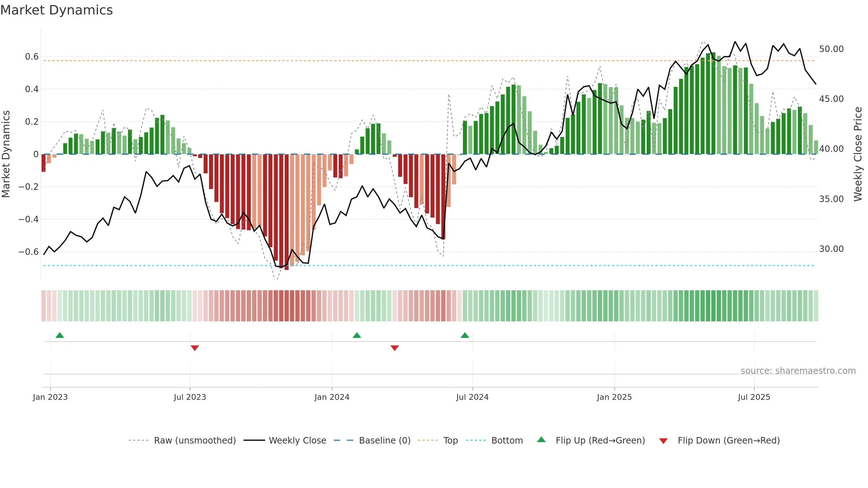Click the Jul 2024 x-axis label
Image resolution: width=868 pixels, height=488 pixels.
click(472, 397)
